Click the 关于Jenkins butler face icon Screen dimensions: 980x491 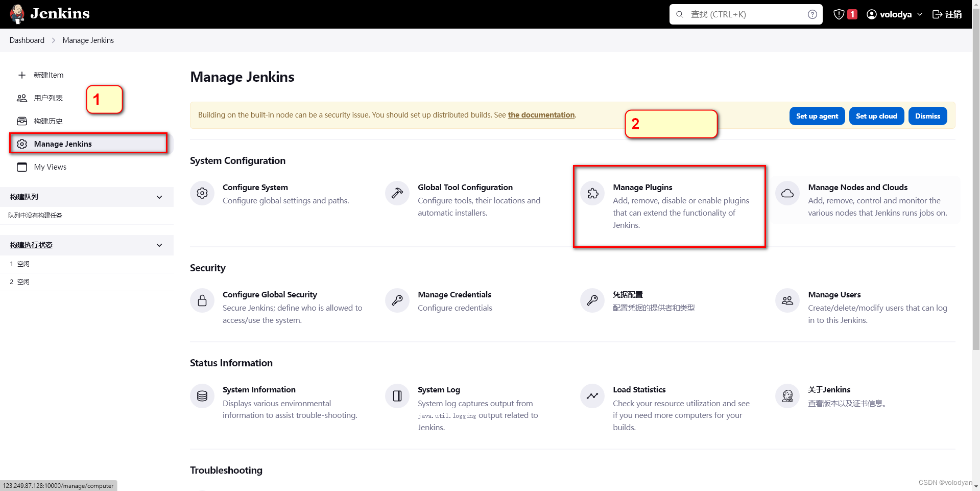coord(787,396)
